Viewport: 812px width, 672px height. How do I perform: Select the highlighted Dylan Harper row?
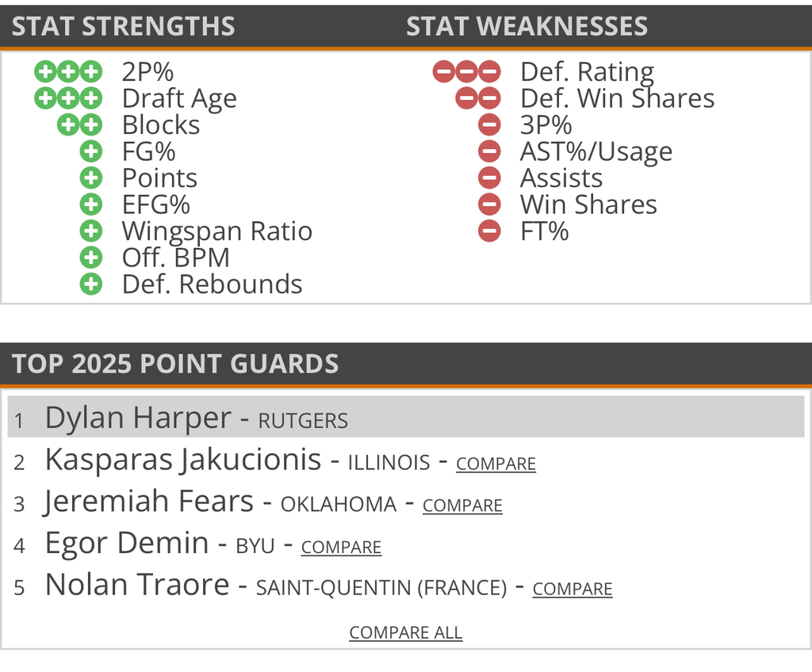click(405, 417)
